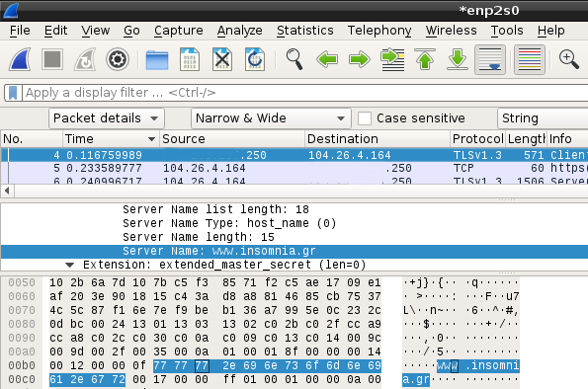Save this capture file icon

(x=190, y=59)
